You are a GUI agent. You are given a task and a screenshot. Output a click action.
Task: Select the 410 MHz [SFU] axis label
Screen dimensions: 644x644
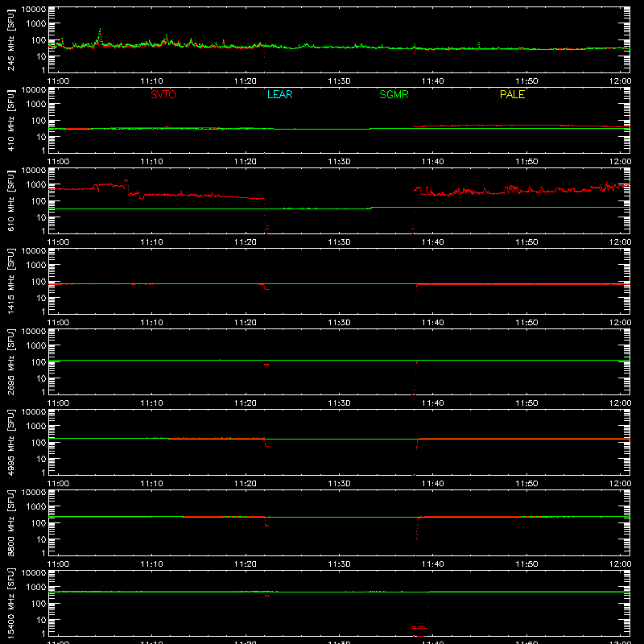pyautogui.click(x=11, y=120)
